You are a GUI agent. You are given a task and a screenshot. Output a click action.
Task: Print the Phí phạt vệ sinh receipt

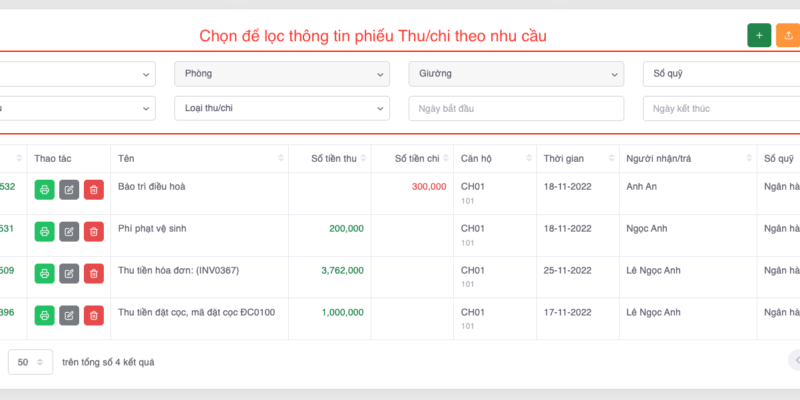44,231
